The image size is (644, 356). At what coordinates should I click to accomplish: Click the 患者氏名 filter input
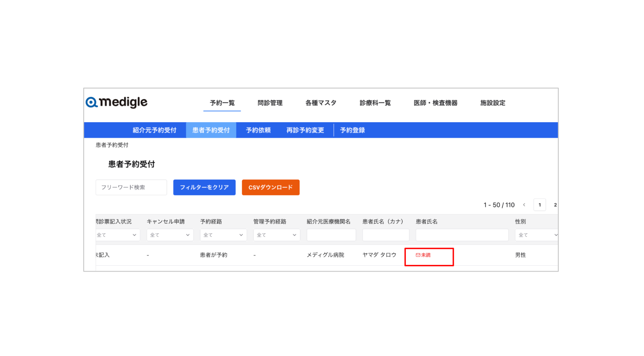pyautogui.click(x=462, y=235)
